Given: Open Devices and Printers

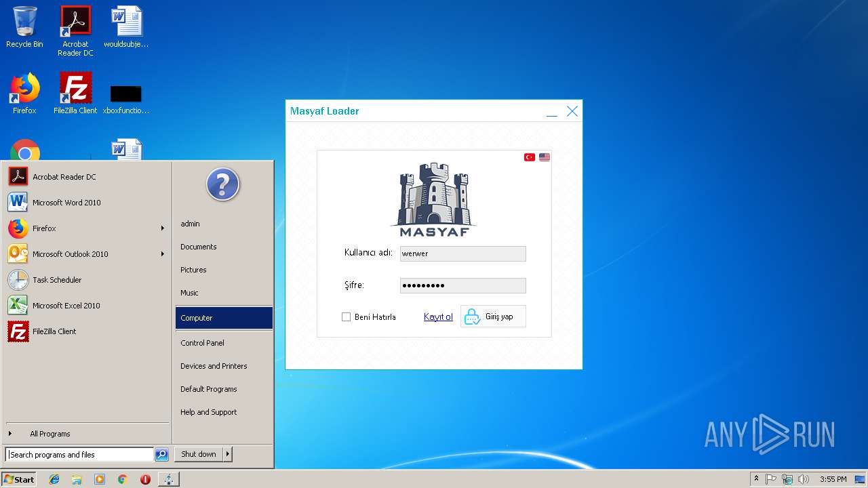Looking at the screenshot, I should coord(224,366).
